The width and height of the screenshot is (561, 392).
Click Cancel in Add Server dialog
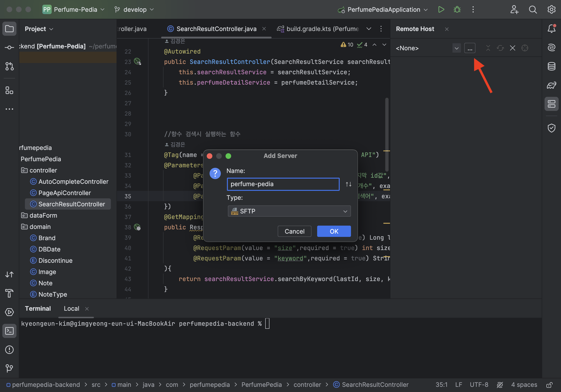294,231
